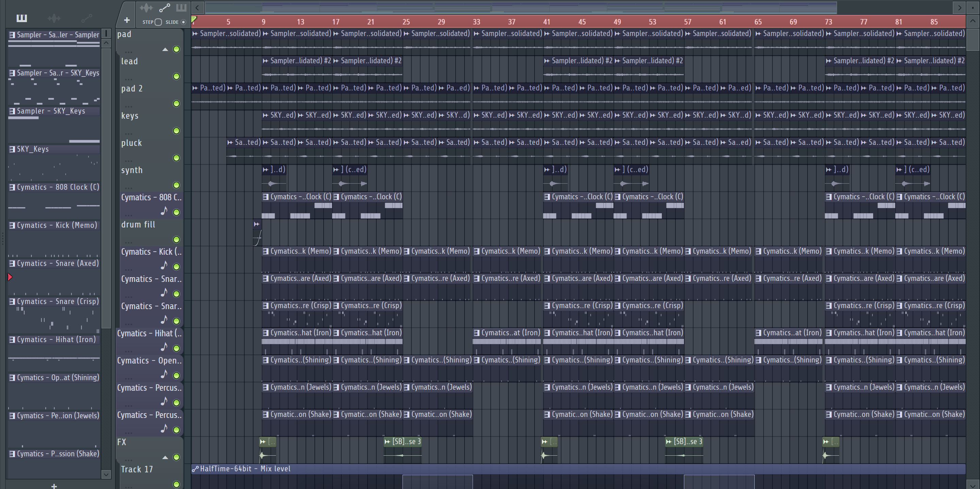Click the red play marker in the picker
The image size is (980, 489).
[x=10, y=277]
